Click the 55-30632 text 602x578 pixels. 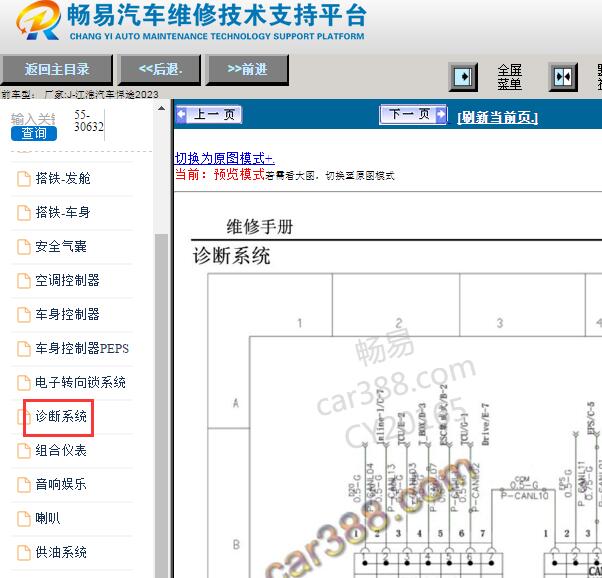point(89,121)
